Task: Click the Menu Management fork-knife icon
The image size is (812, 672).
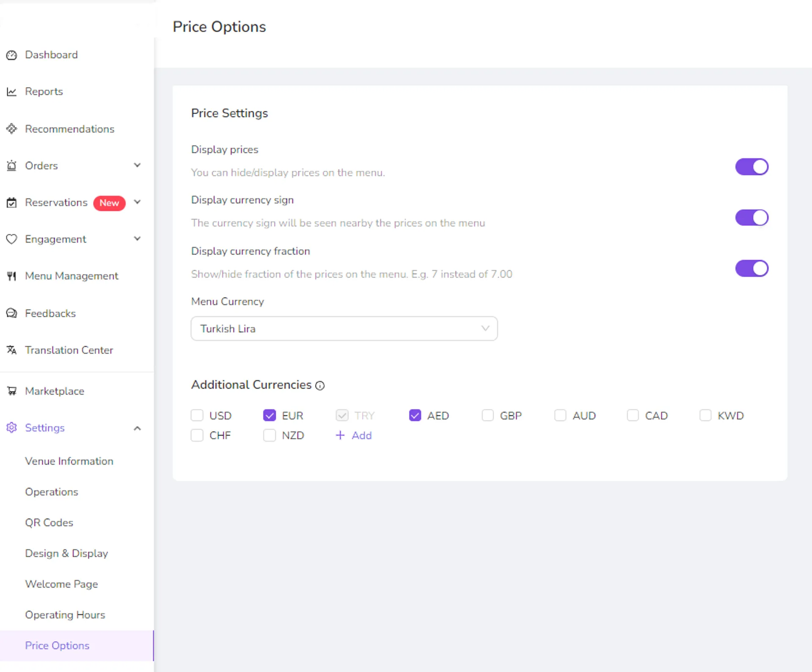Action: (12, 276)
